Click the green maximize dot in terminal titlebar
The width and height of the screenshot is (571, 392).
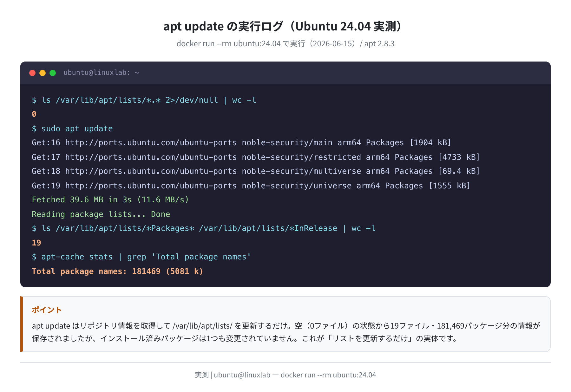[x=53, y=73]
